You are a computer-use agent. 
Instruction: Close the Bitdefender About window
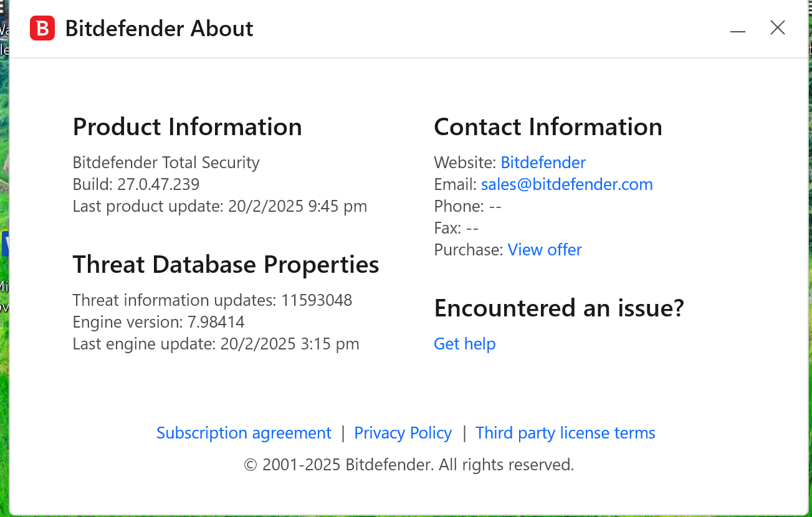click(x=777, y=28)
